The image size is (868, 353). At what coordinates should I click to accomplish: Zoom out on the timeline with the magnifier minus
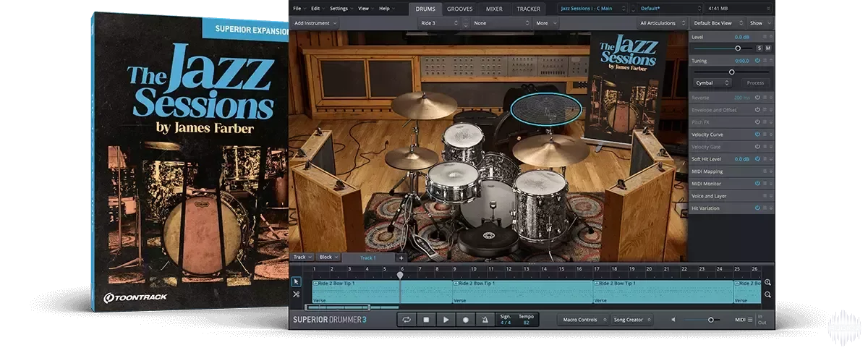tap(767, 294)
